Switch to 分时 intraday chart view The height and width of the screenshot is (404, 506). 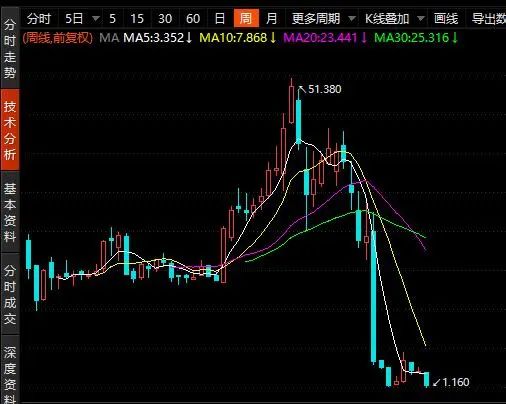(x=39, y=19)
